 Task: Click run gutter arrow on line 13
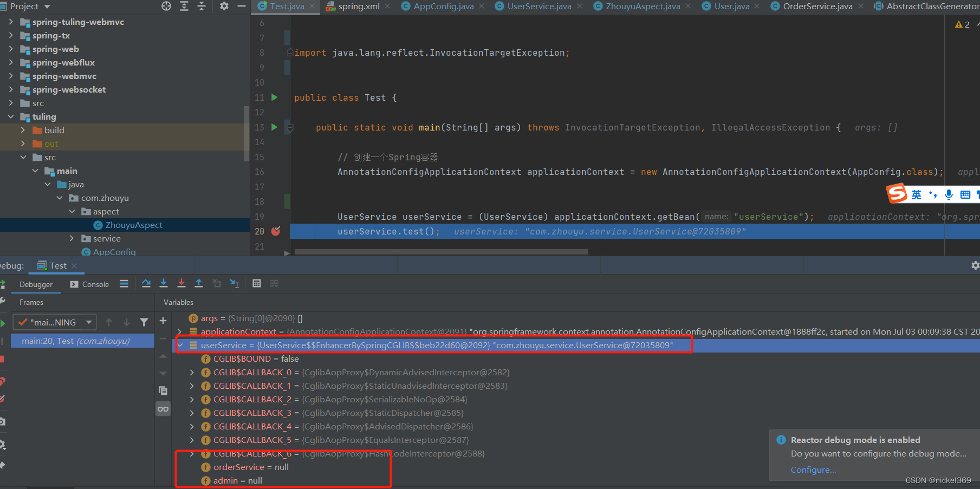pos(274,127)
